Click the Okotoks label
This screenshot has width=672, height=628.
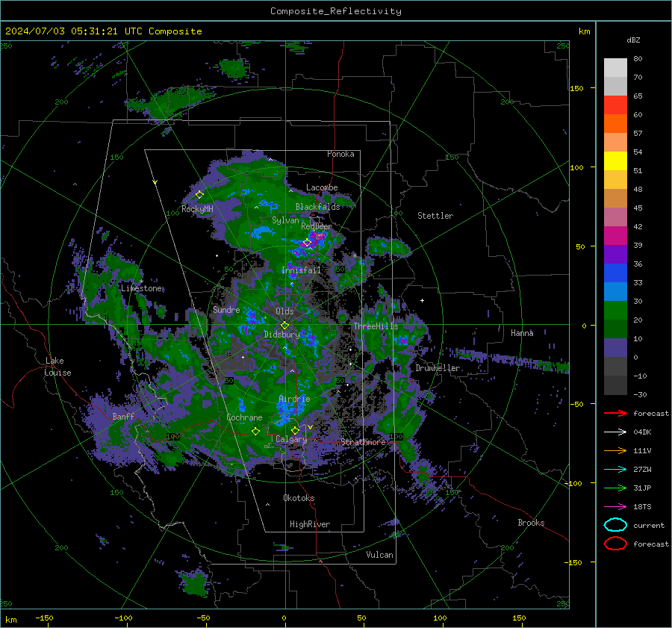pos(299,498)
